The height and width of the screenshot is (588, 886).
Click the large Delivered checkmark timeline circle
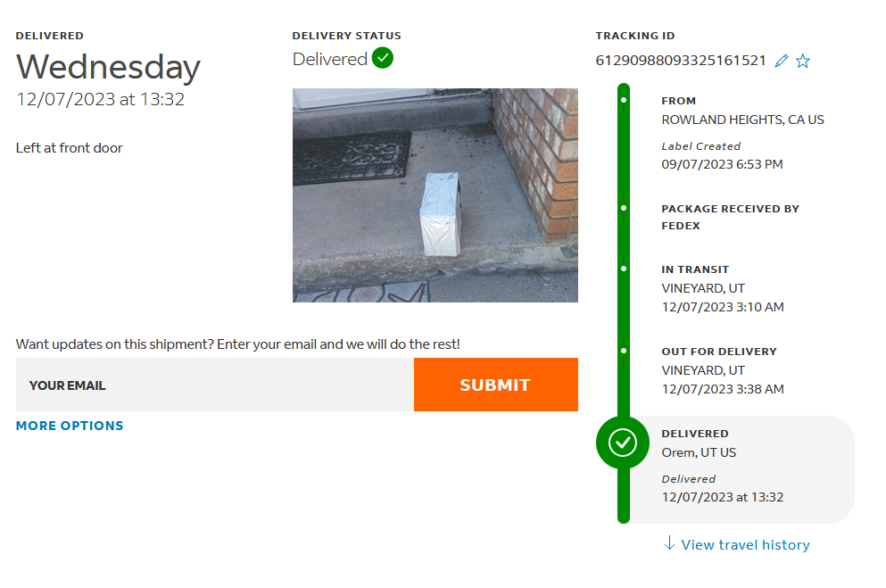point(623,442)
